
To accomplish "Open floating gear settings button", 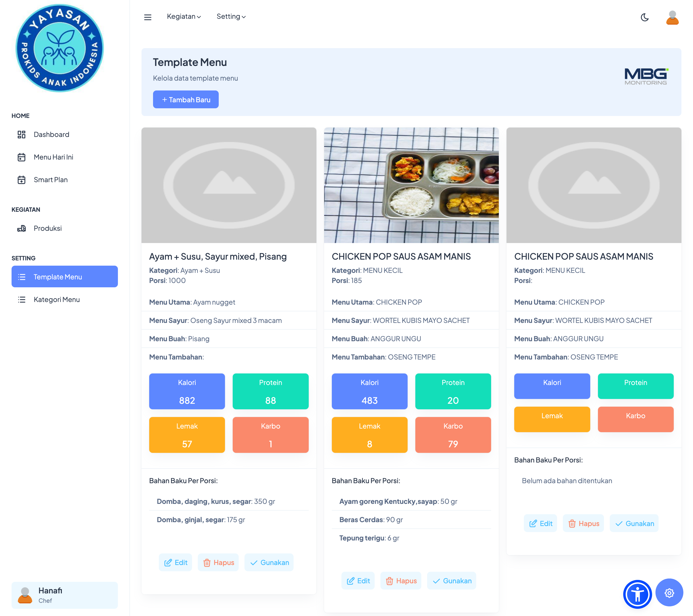I will 669,593.
